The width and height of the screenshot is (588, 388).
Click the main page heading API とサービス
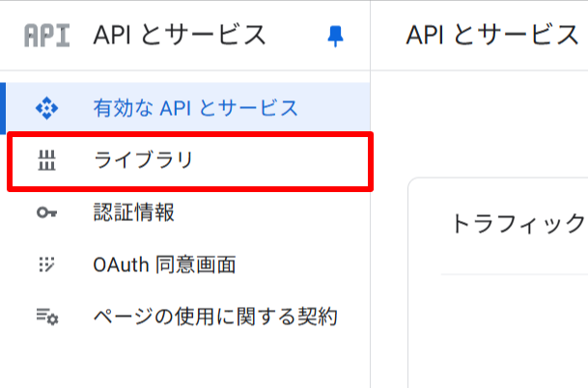tap(492, 36)
